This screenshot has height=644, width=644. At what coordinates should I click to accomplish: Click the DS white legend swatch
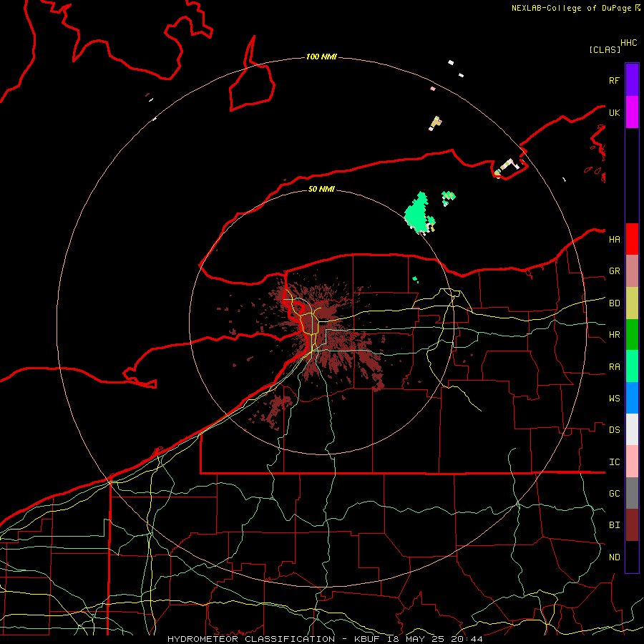point(632,429)
